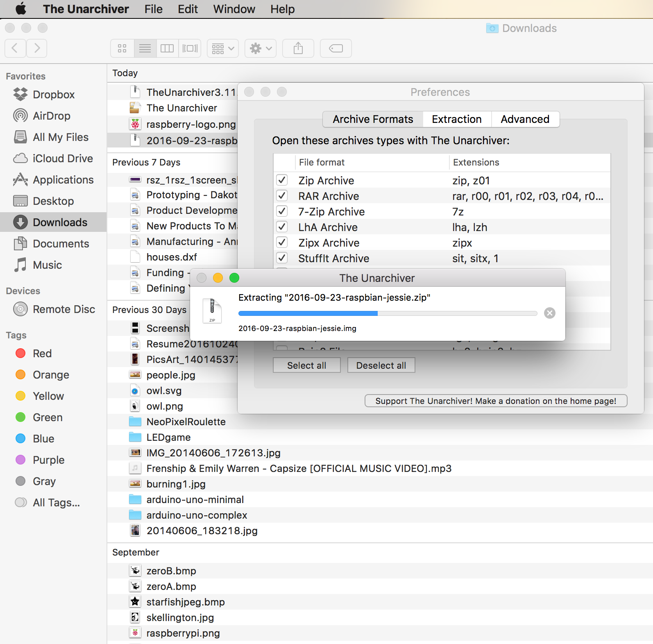Toggle the Zipx Archive checkbox
The width and height of the screenshot is (653, 644).
[x=282, y=243]
